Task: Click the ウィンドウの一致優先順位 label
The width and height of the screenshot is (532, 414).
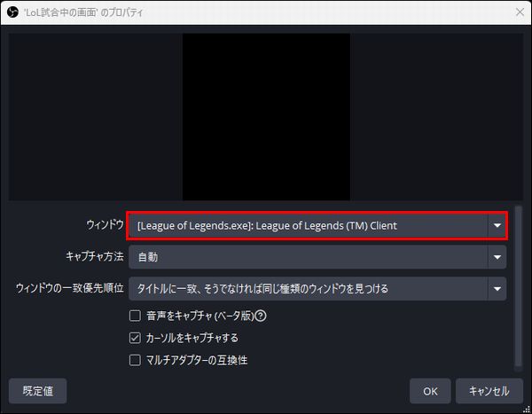Action: 70,288
